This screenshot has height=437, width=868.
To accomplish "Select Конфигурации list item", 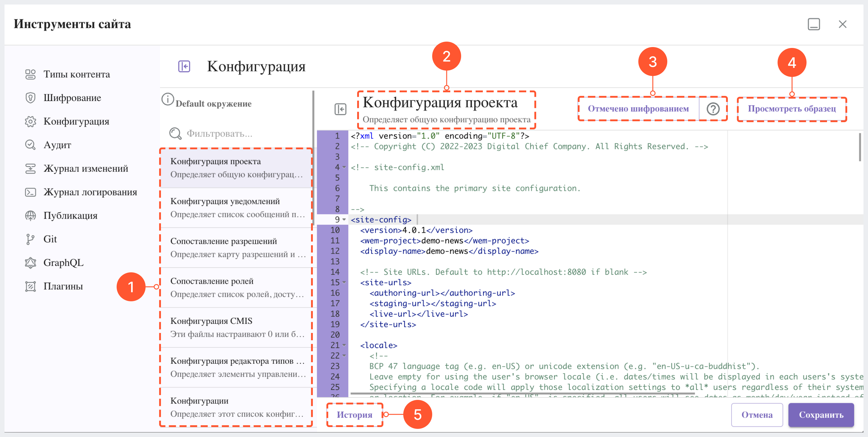I will (x=236, y=407).
